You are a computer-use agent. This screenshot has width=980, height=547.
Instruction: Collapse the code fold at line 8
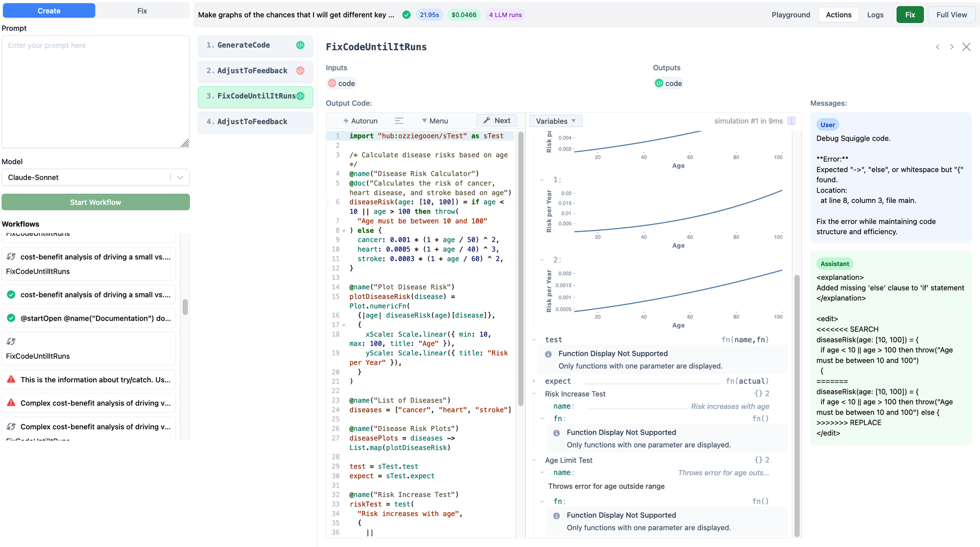[344, 230]
